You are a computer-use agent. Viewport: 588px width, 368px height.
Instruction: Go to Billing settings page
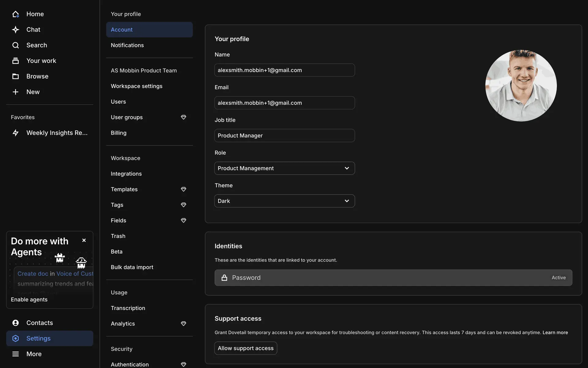coord(119,133)
